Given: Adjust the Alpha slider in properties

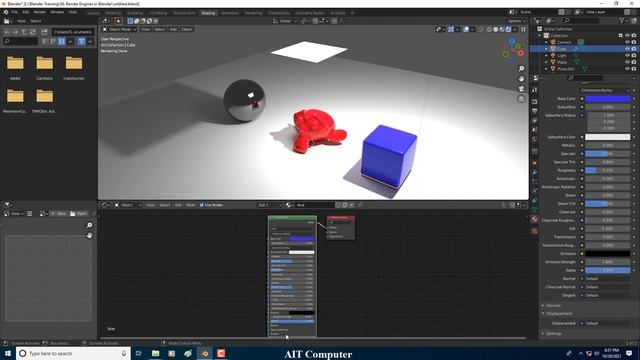Looking at the screenshot, I should point(608,270).
